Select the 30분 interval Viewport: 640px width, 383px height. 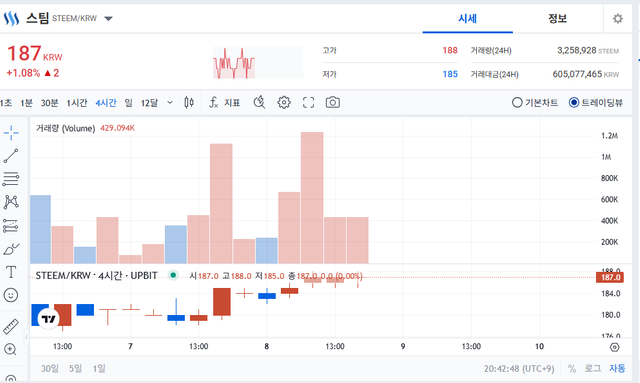(49, 103)
